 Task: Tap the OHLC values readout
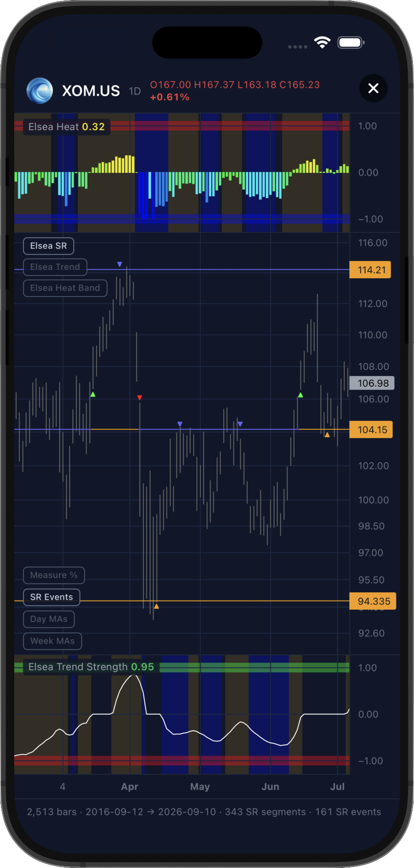(x=235, y=84)
